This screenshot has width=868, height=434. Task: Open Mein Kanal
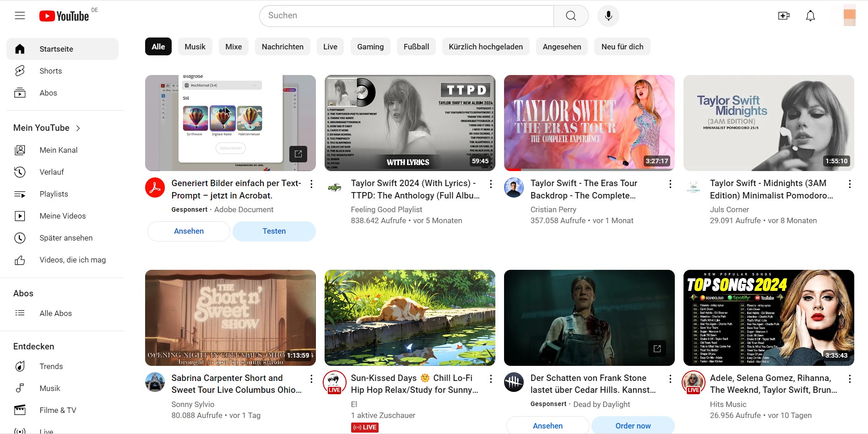pos(62,150)
